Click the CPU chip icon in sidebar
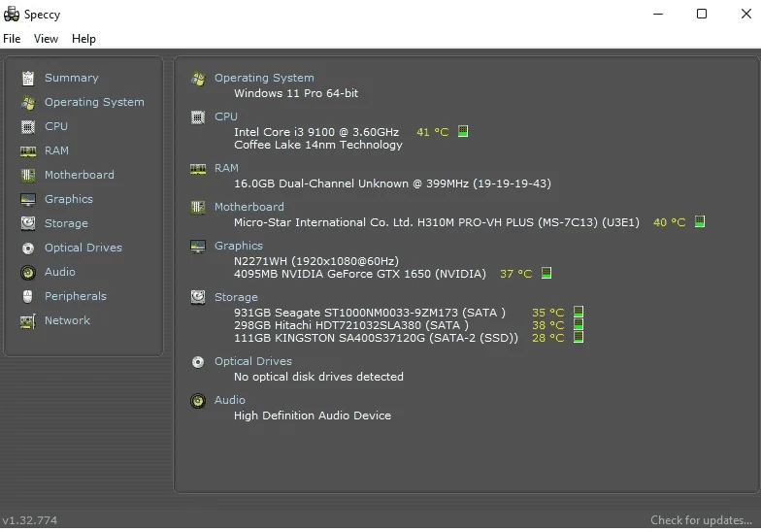The height and width of the screenshot is (532, 761). [28, 126]
